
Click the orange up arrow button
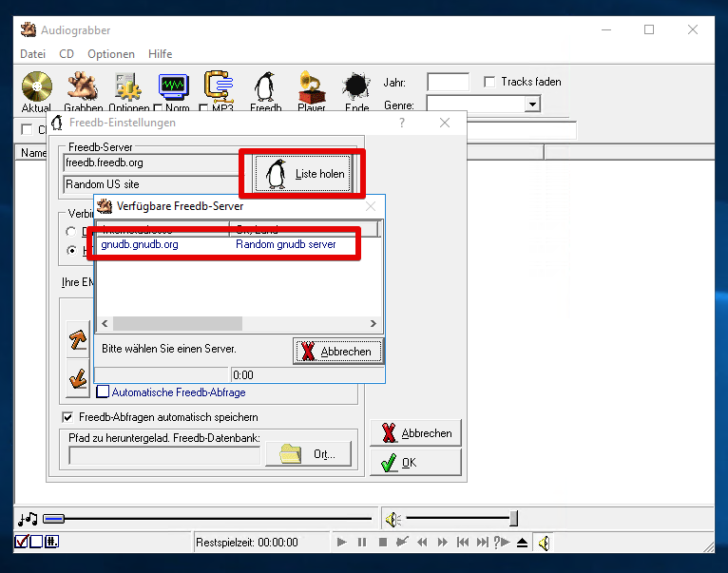[78, 339]
